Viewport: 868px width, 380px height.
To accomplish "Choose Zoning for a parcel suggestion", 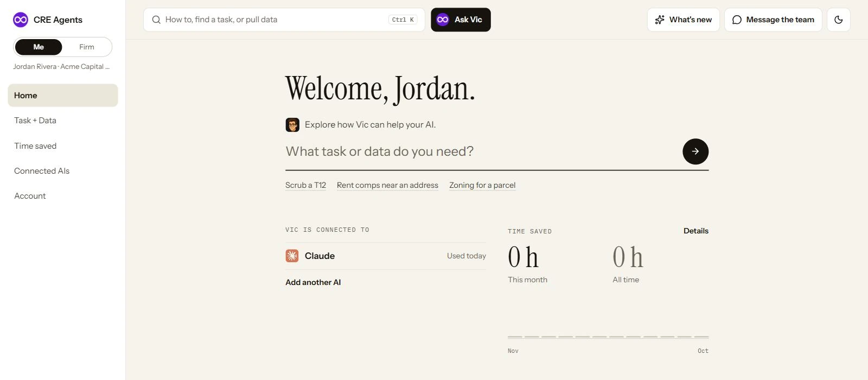I will click(482, 185).
